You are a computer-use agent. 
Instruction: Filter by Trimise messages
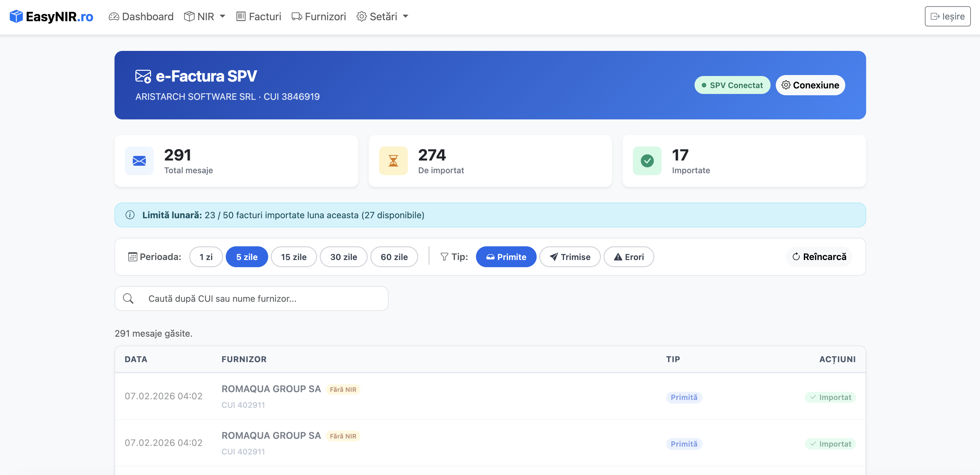(570, 257)
